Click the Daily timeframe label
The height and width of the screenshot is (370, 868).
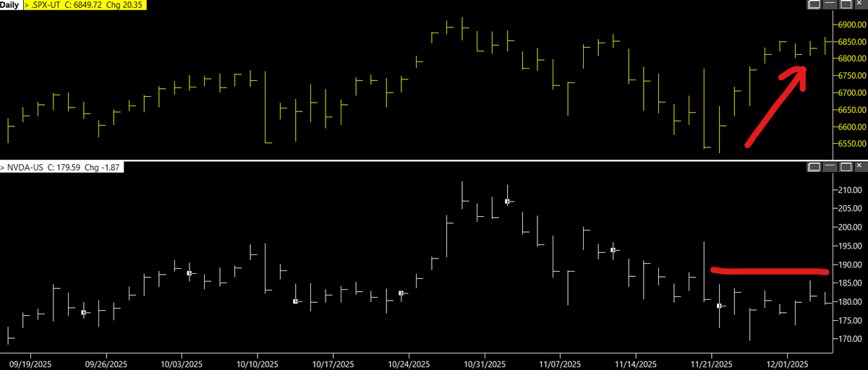pos(11,5)
